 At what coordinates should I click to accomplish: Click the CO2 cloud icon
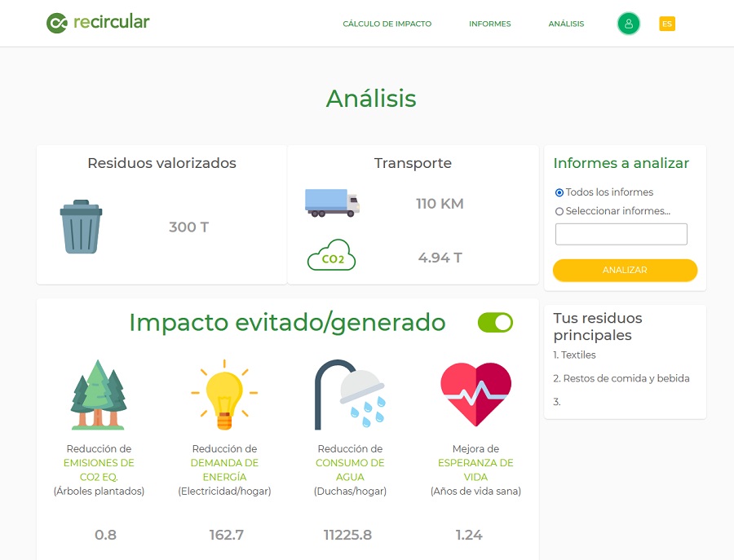tap(331, 255)
